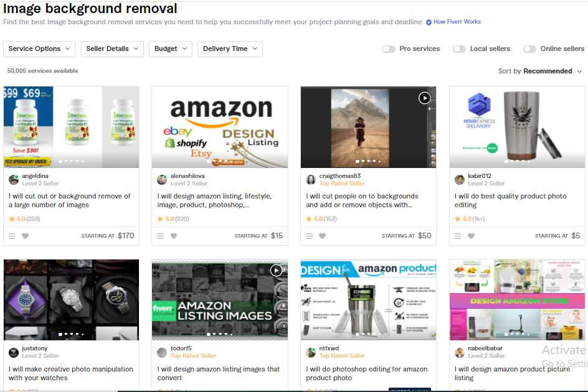Click the star rating 5.0 (259) on angeldina's card
Screen dimensions: 588x392
[x=24, y=219]
